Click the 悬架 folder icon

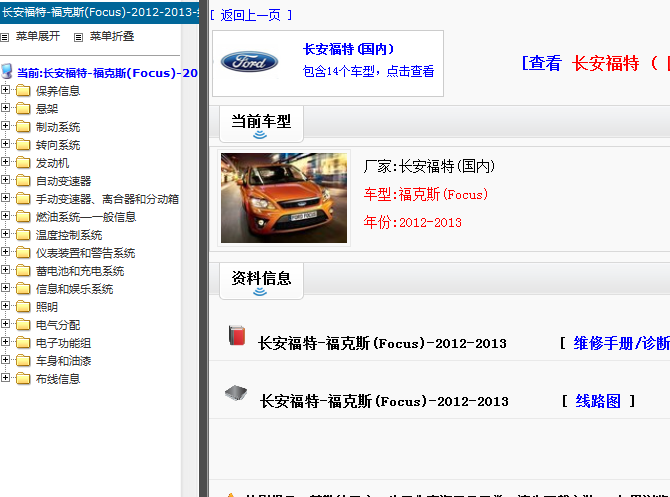(x=23, y=109)
